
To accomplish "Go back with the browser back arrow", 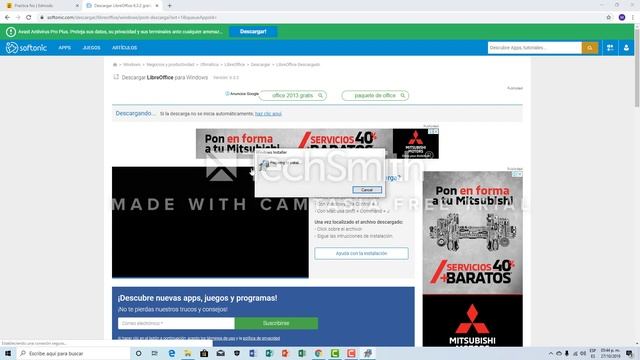I will click(7, 18).
